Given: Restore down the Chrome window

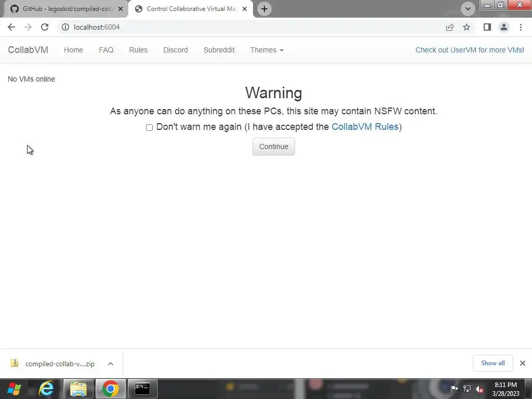Looking at the screenshot, I should pos(500,5).
